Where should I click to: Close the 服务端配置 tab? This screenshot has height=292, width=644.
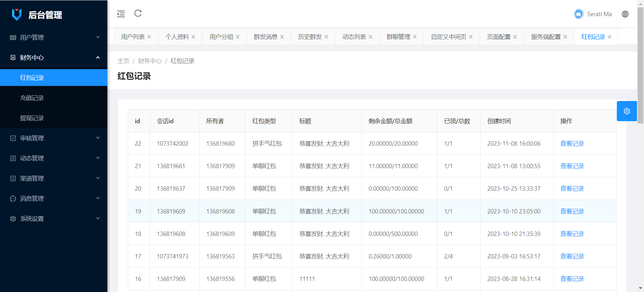[565, 37]
